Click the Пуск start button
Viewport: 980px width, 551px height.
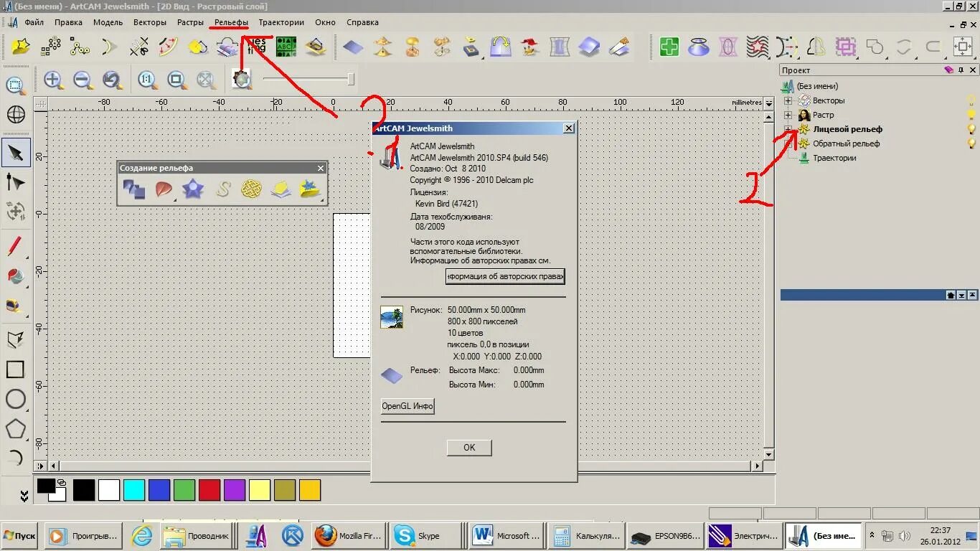[20, 536]
